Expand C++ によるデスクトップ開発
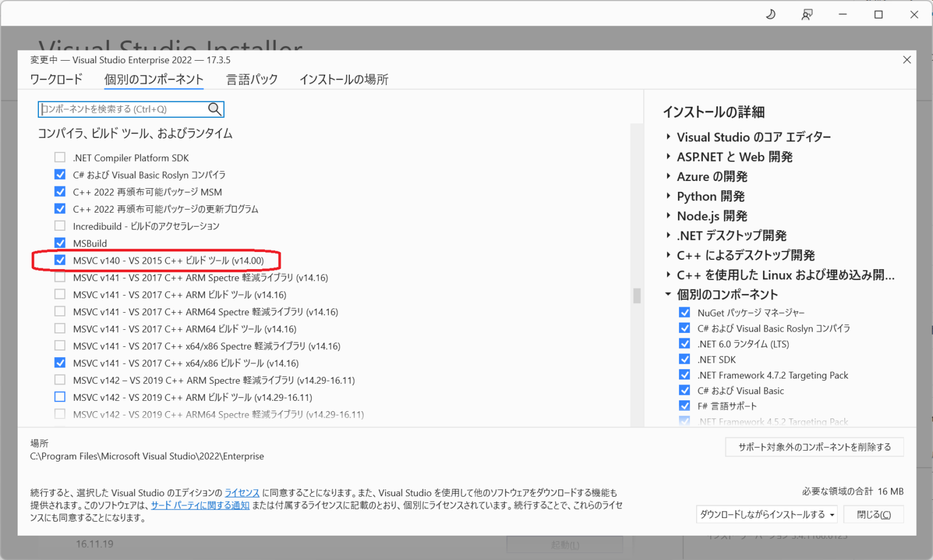Viewport: 933px width, 560px height. pos(668,255)
